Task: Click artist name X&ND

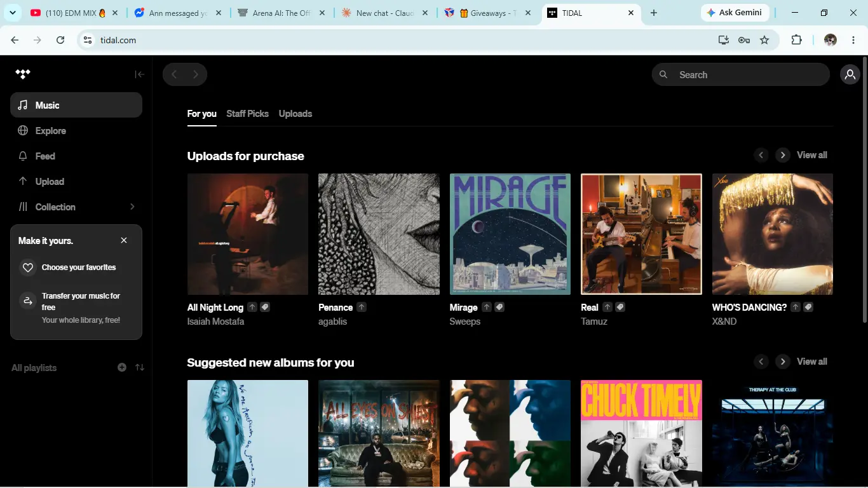Action: point(724,322)
